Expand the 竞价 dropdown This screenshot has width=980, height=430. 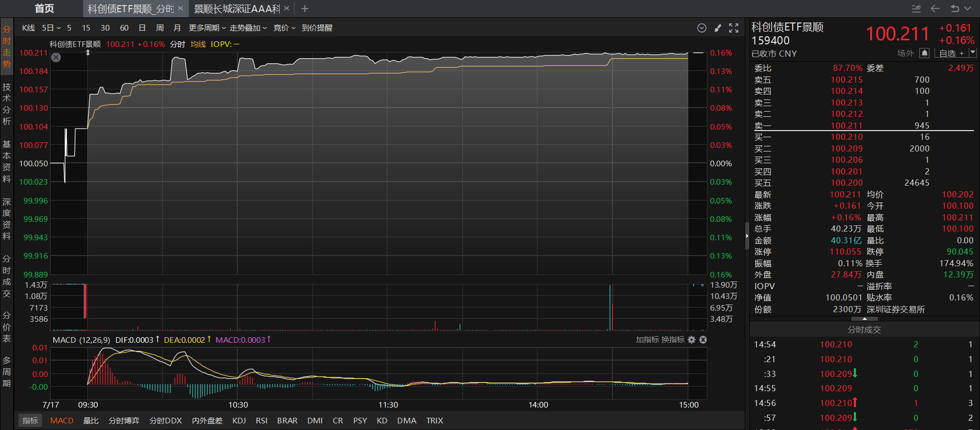click(284, 28)
